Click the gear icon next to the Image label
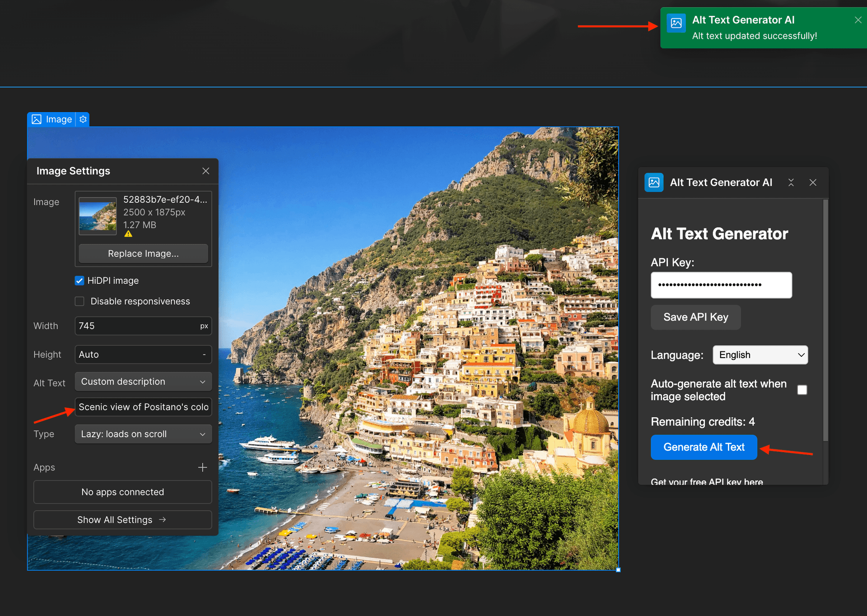This screenshot has height=616, width=867. click(x=83, y=119)
